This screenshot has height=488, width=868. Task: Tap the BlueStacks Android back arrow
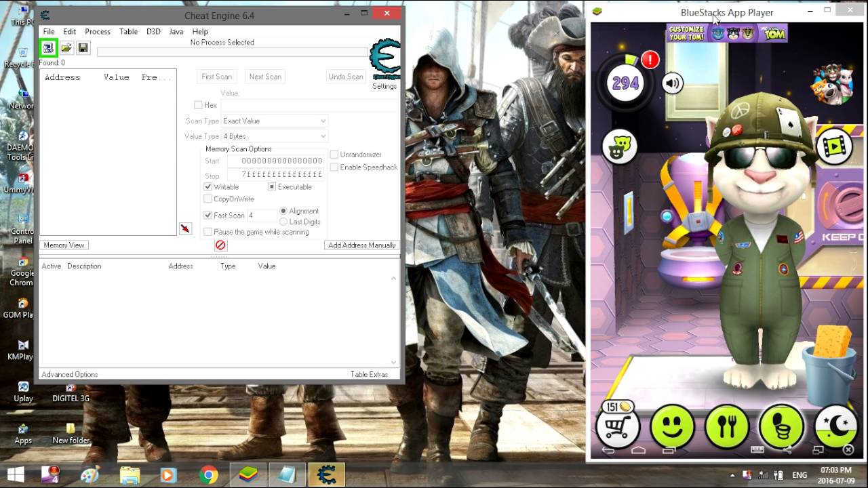608,450
